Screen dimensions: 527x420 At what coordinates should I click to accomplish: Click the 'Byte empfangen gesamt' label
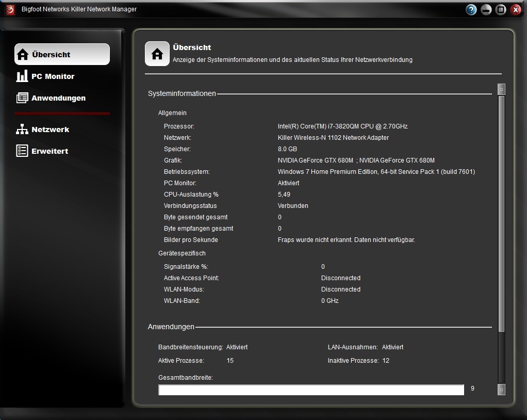pos(199,229)
